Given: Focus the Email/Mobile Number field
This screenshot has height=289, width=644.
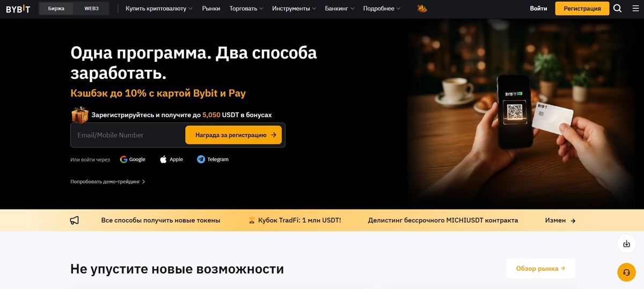Looking at the screenshot, I should [x=128, y=135].
